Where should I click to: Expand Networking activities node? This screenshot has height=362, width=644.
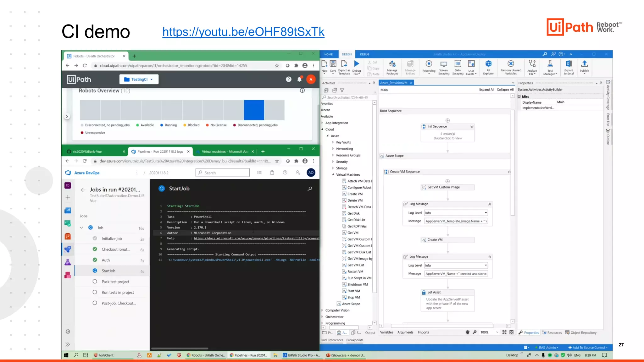[x=333, y=149]
